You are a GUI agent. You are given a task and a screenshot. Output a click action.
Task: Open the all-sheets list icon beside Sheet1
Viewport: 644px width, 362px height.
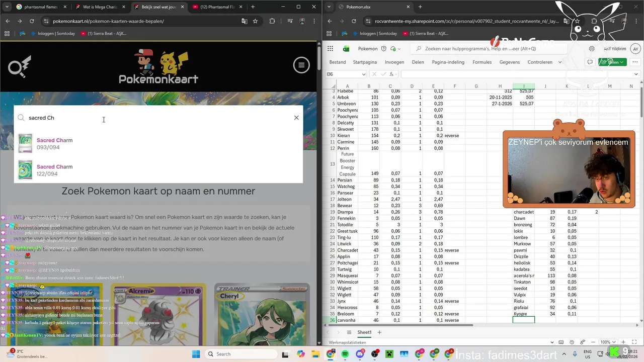[x=349, y=332]
